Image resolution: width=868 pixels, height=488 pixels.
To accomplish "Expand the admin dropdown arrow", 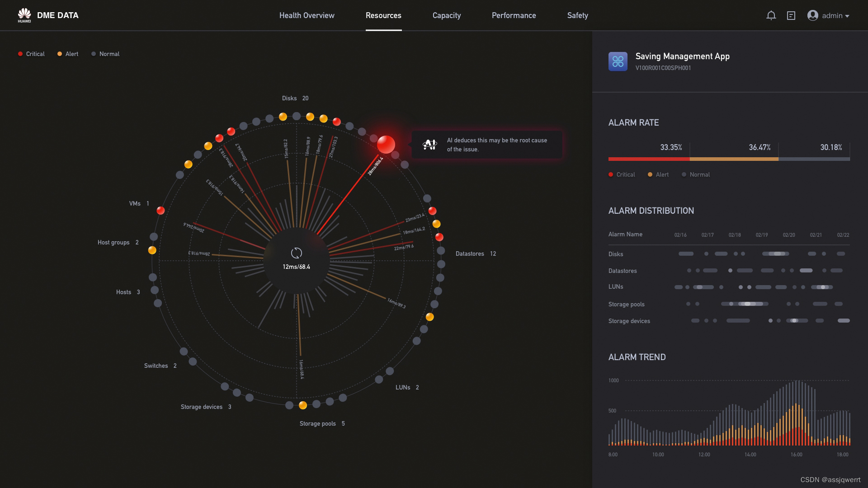I will (x=847, y=16).
